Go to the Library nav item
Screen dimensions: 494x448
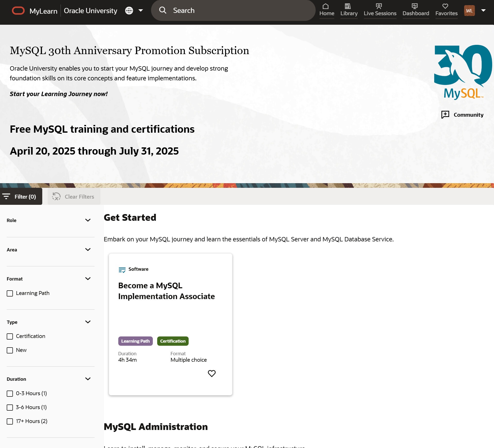[349, 10]
